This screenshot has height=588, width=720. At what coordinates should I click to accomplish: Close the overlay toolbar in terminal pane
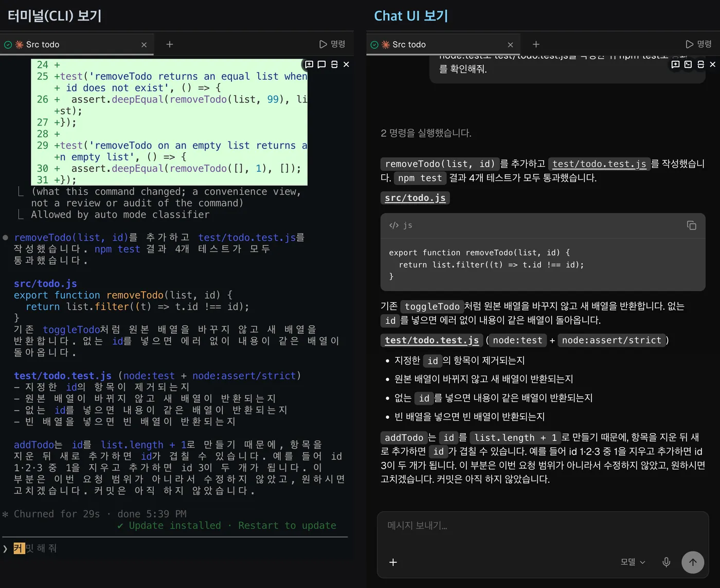pos(346,64)
